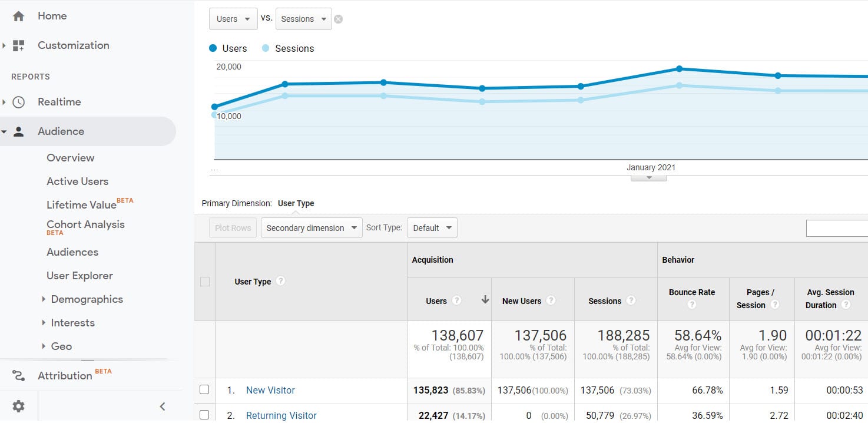The image size is (868, 423).
Task: Select the Audience person icon
Action: [18, 131]
